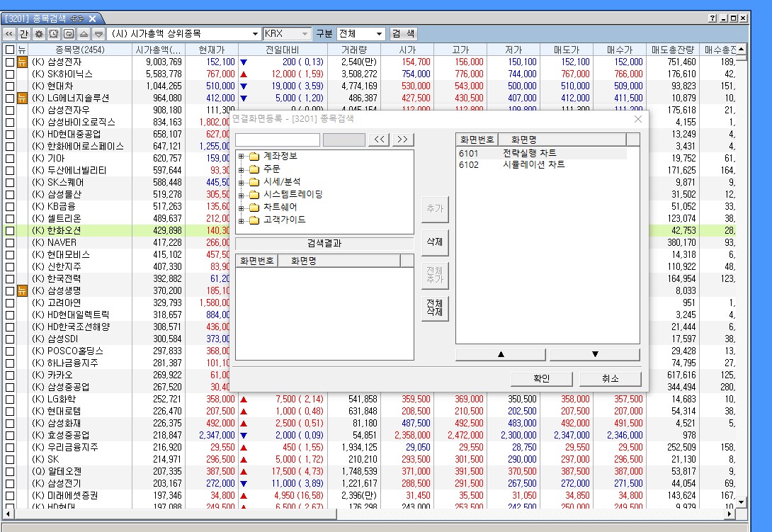Click the '간' toolbar button
The image size is (772, 532).
click(x=24, y=34)
